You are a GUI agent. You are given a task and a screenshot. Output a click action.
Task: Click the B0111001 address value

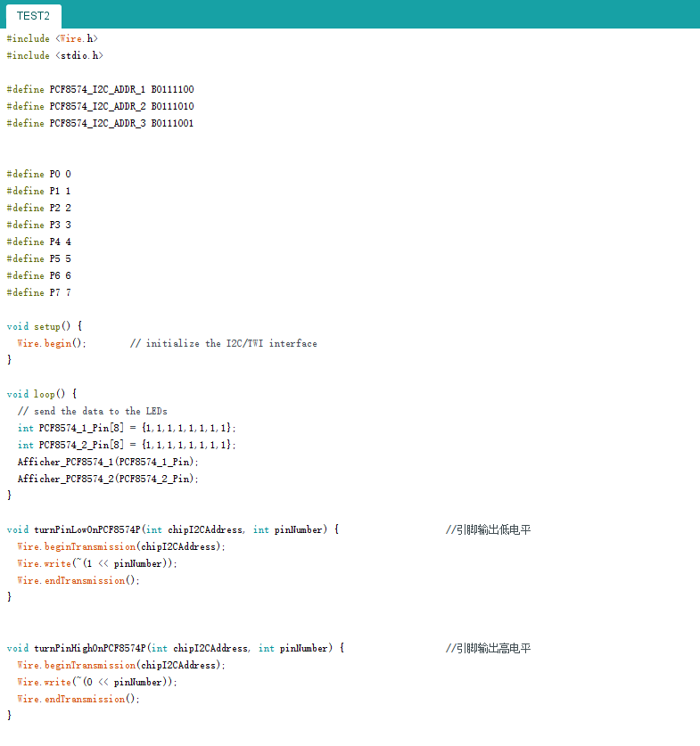[172, 123]
